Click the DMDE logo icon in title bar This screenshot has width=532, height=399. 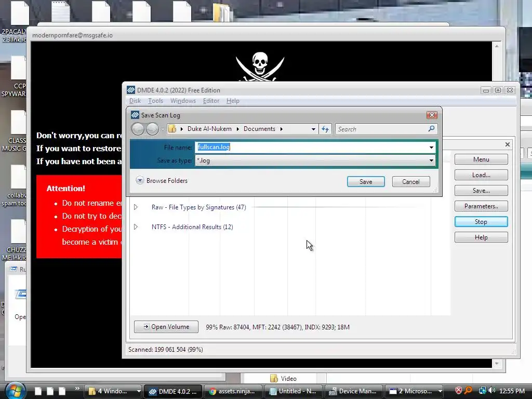[x=131, y=90]
